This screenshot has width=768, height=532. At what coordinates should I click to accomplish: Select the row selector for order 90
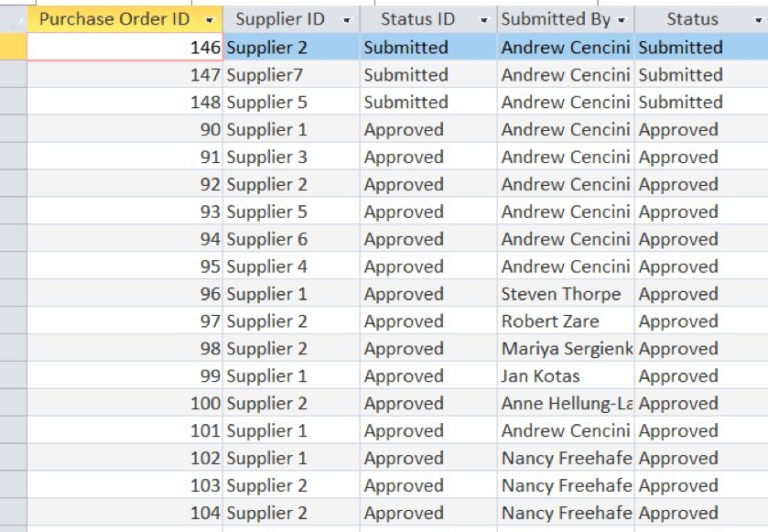point(13,129)
